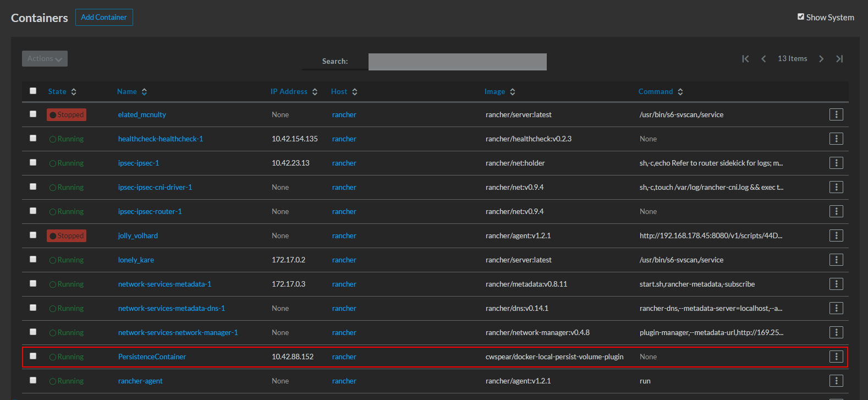
Task: Open the rancher-agent container link
Action: point(140,381)
